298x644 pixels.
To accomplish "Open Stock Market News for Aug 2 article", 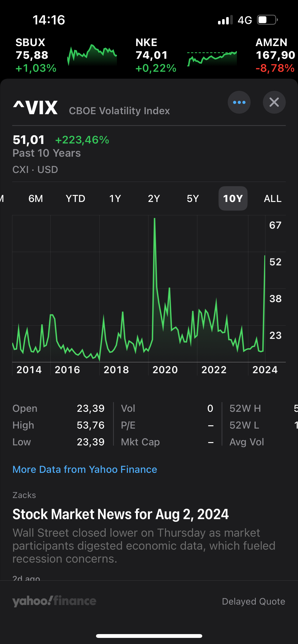I will click(120, 514).
